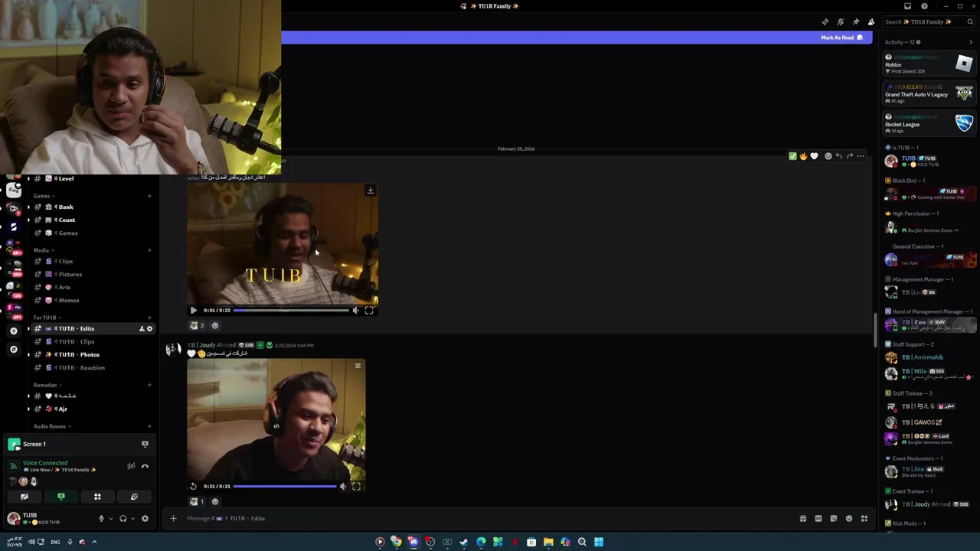This screenshot has width=980, height=551.
Task: Open the Help question mark icon
Action: click(924, 6)
